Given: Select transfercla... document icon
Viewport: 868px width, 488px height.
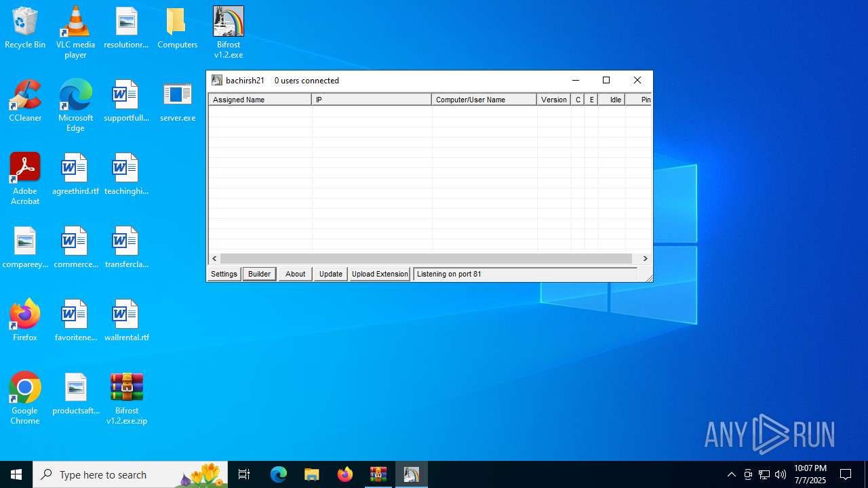Looking at the screenshot, I should coord(126,248).
